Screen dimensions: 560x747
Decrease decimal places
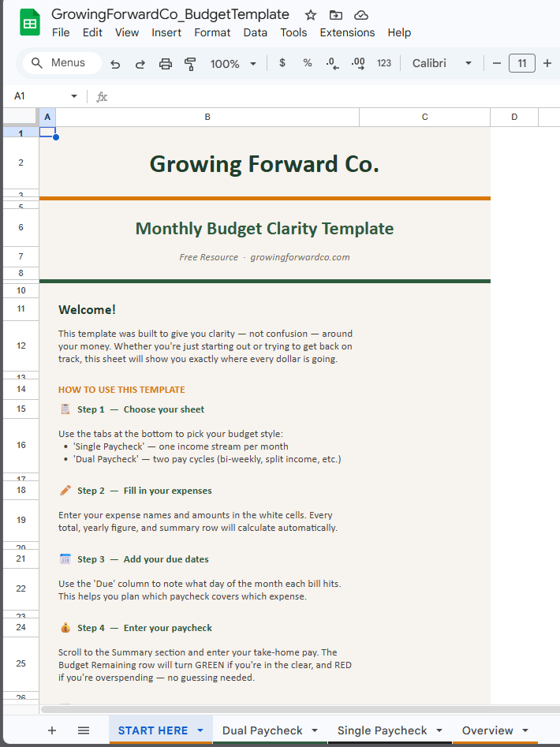pos(332,63)
